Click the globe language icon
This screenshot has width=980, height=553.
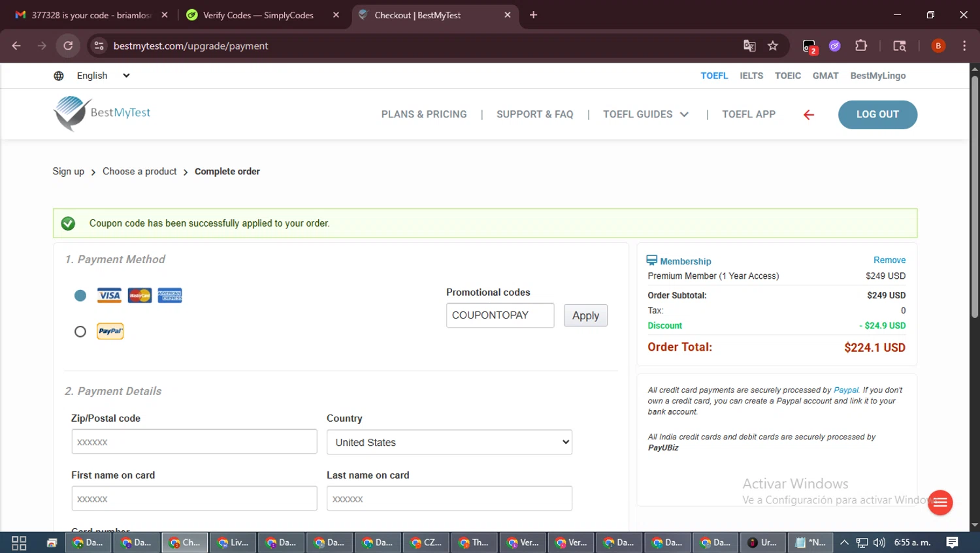(59, 76)
